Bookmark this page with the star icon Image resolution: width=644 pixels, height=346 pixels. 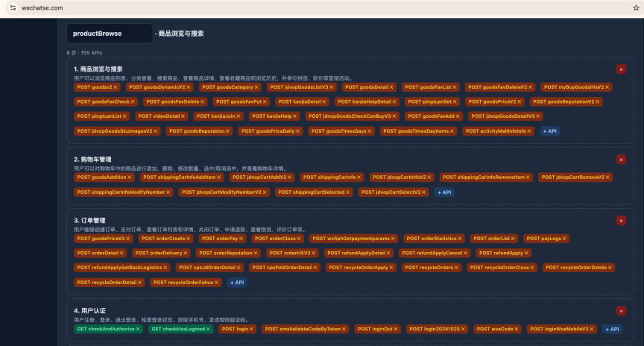coord(636,7)
